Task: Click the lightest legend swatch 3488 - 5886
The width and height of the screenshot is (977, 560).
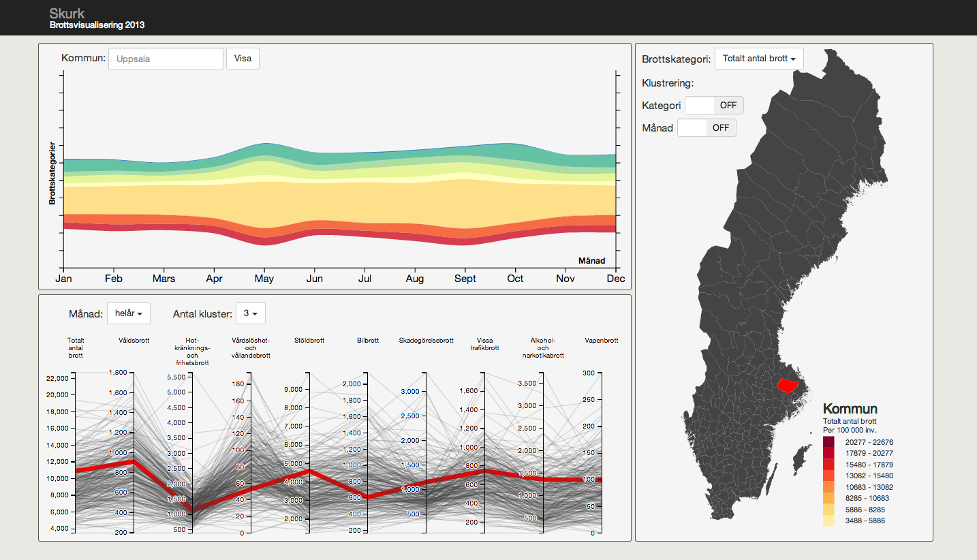Action: 828,520
